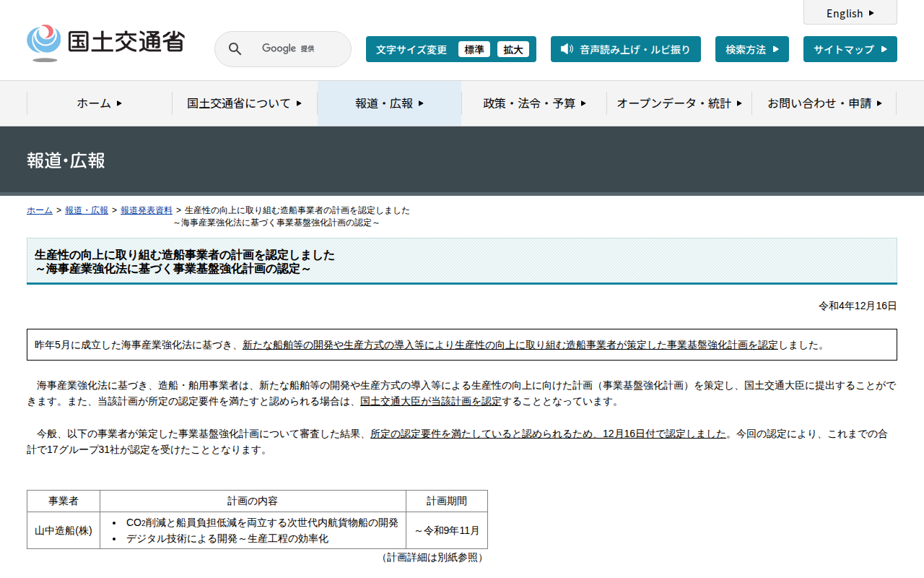The height and width of the screenshot is (578, 924).
Task: Go to ホーム via breadcrumb
Action: click(40, 210)
